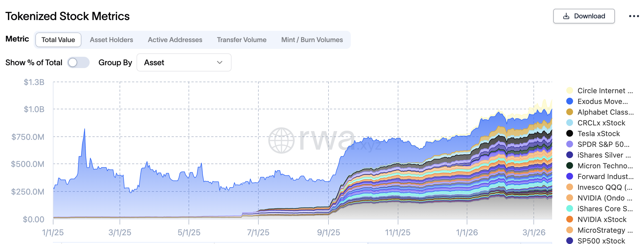Click the Alphabet Class legend color dot

(x=570, y=112)
